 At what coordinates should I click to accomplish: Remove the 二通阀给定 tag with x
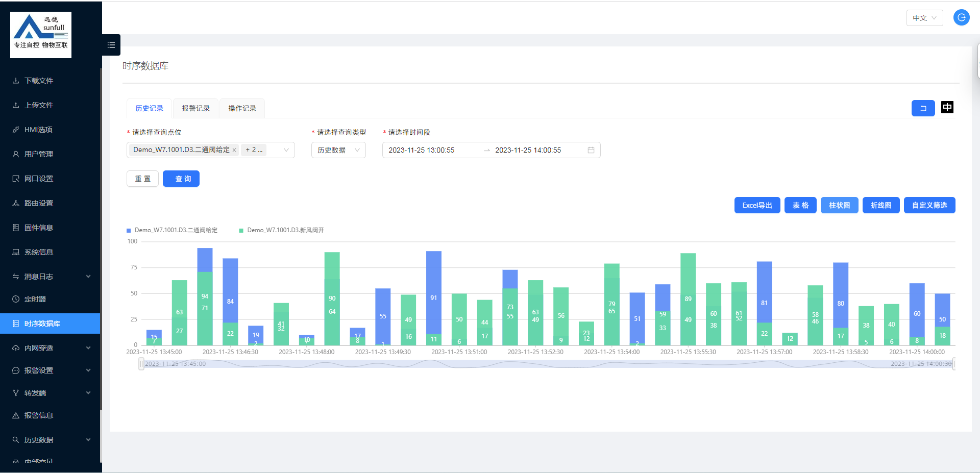tap(234, 150)
